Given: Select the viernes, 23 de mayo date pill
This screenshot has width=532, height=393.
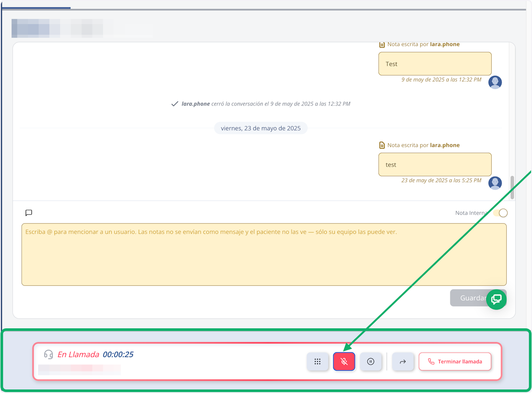Looking at the screenshot, I should pos(261,128).
